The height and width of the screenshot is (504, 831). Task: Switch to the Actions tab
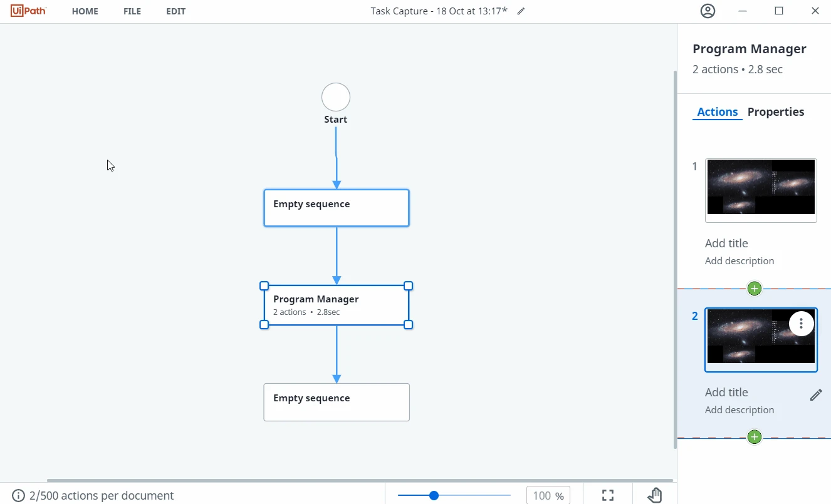718,112
